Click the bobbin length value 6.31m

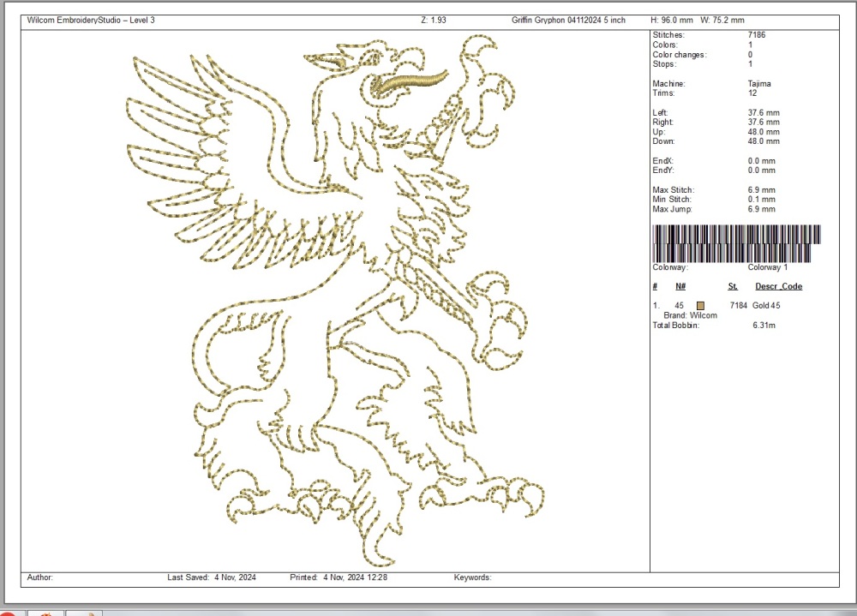click(764, 326)
